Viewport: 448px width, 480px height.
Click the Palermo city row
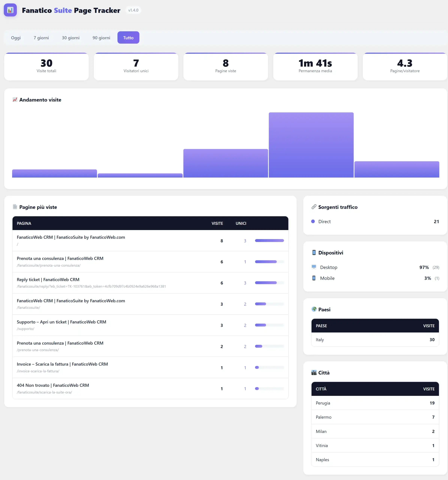(375, 417)
